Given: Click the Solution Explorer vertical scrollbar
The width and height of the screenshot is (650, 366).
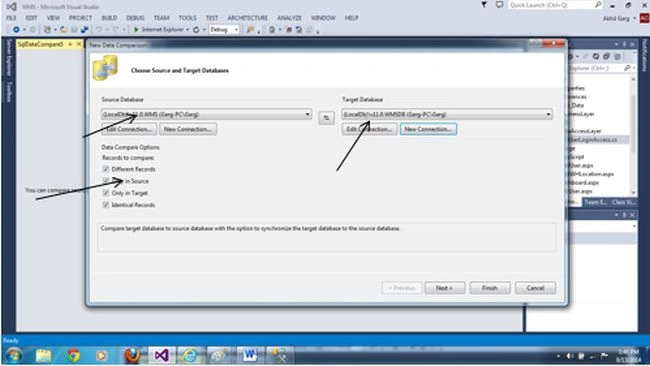Looking at the screenshot, I should (633, 136).
